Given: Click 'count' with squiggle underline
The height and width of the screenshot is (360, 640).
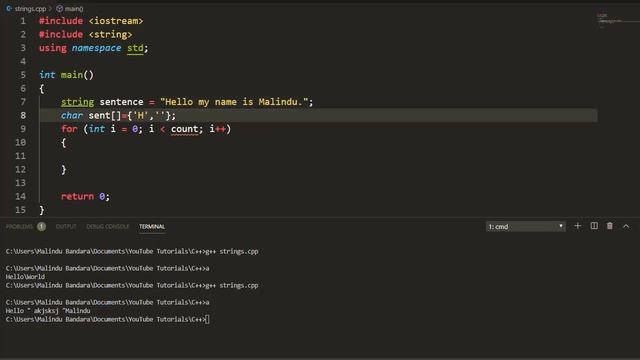Looking at the screenshot, I should [x=184, y=129].
